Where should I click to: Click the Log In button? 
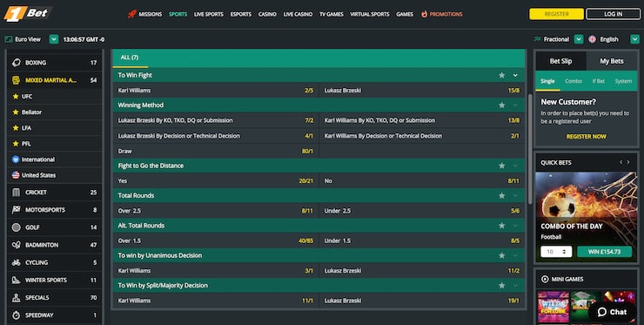tap(613, 14)
